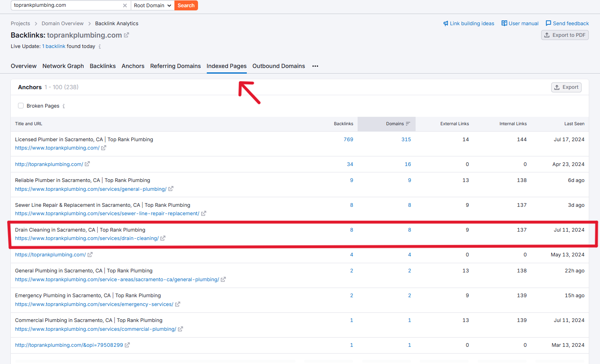600x364 pixels.
Task: Click info icon beside Live Update text
Action: (100, 46)
